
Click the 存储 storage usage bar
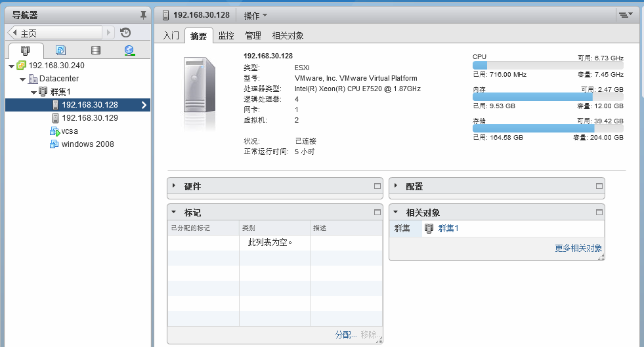click(x=548, y=129)
